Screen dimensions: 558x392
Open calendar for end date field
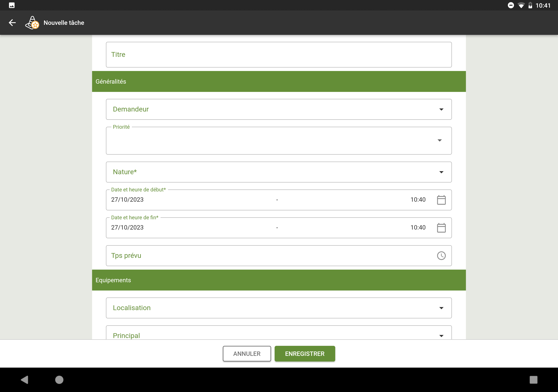pyautogui.click(x=441, y=228)
